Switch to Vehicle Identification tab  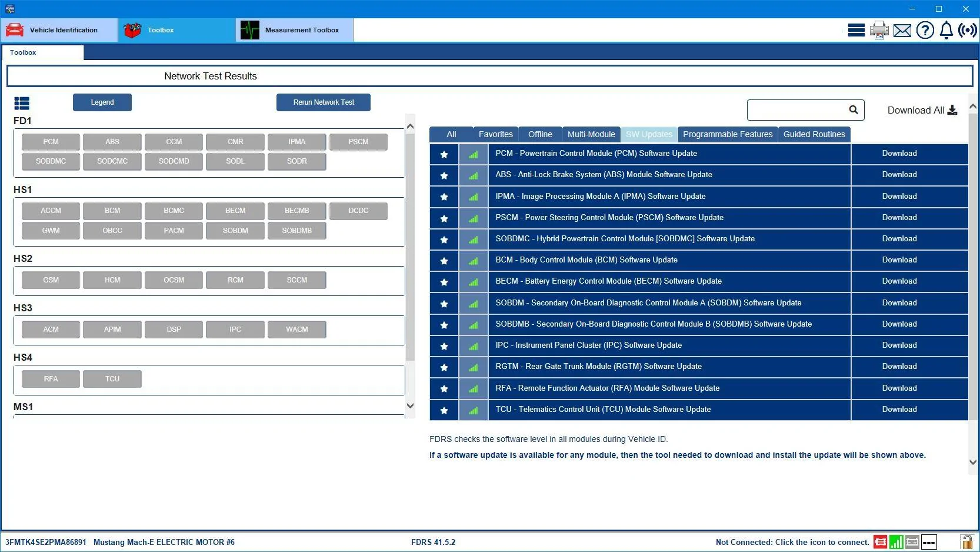point(59,30)
